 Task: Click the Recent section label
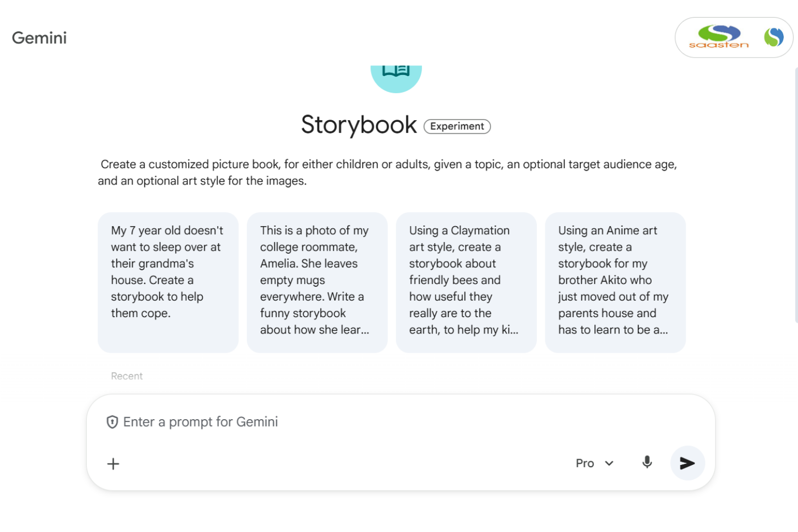(x=127, y=376)
